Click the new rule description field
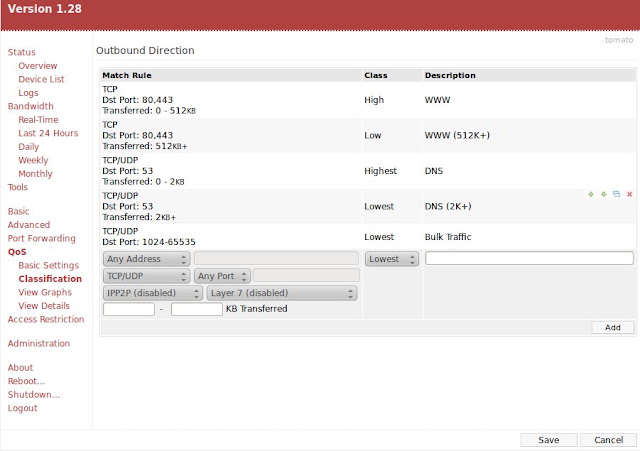Image resolution: width=640 pixels, height=451 pixels. click(529, 258)
